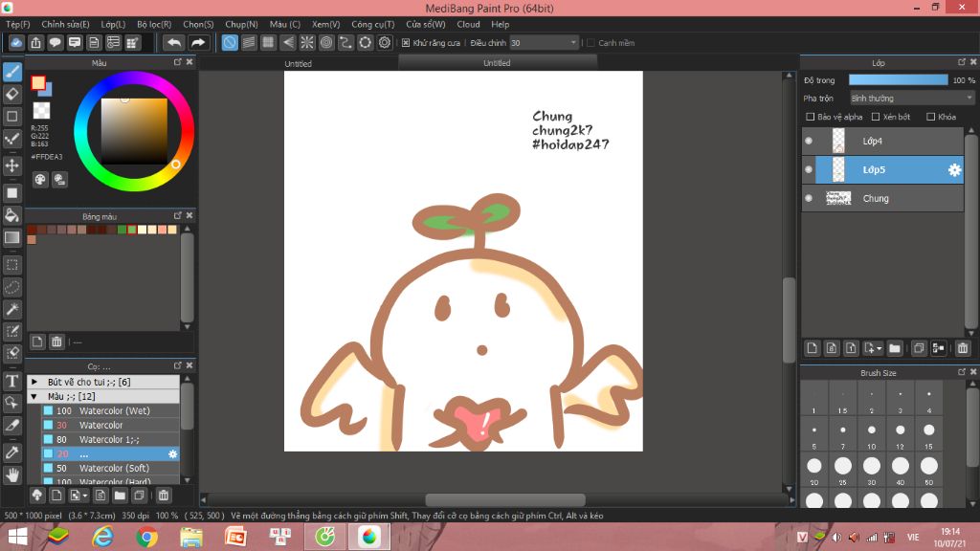
Task: Adjust Độ trong opacity slider
Action: click(898, 80)
